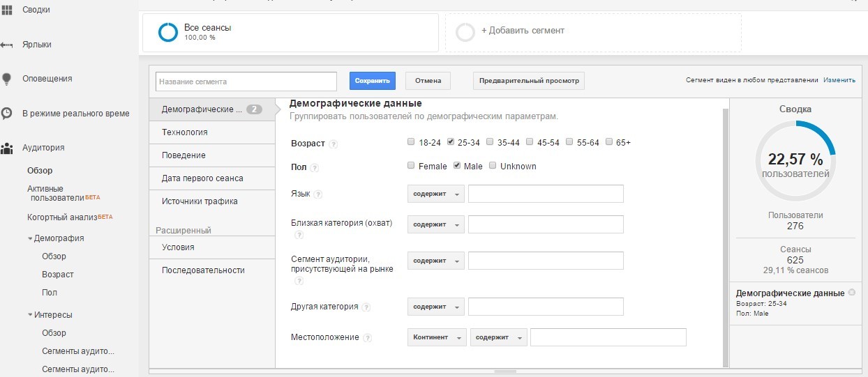This screenshot has width=868, height=377.
Task: Uncheck the 25-34 age box
Action: (451, 142)
